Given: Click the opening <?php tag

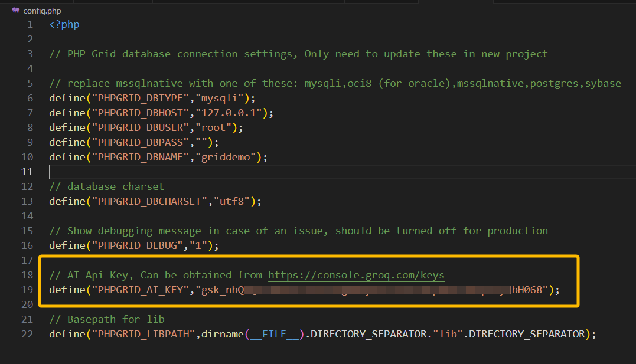Looking at the screenshot, I should [64, 24].
